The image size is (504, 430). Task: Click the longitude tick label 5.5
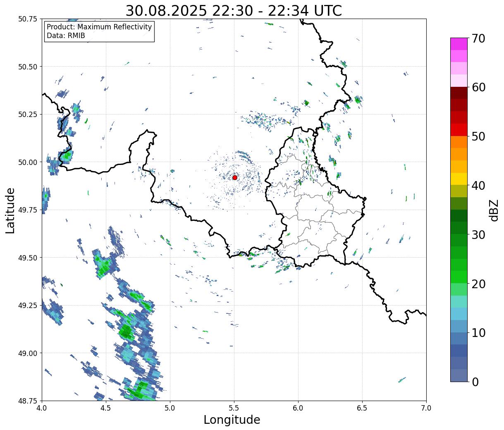tap(234, 408)
